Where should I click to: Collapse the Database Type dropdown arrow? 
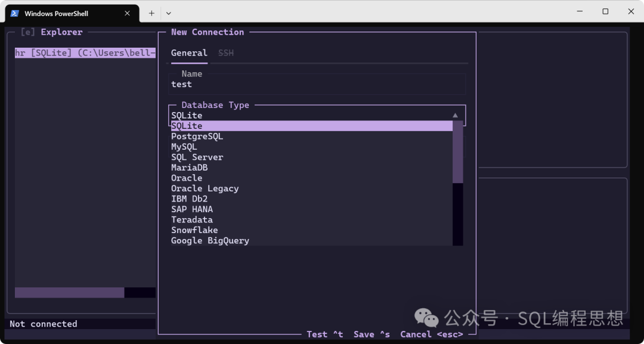click(455, 116)
